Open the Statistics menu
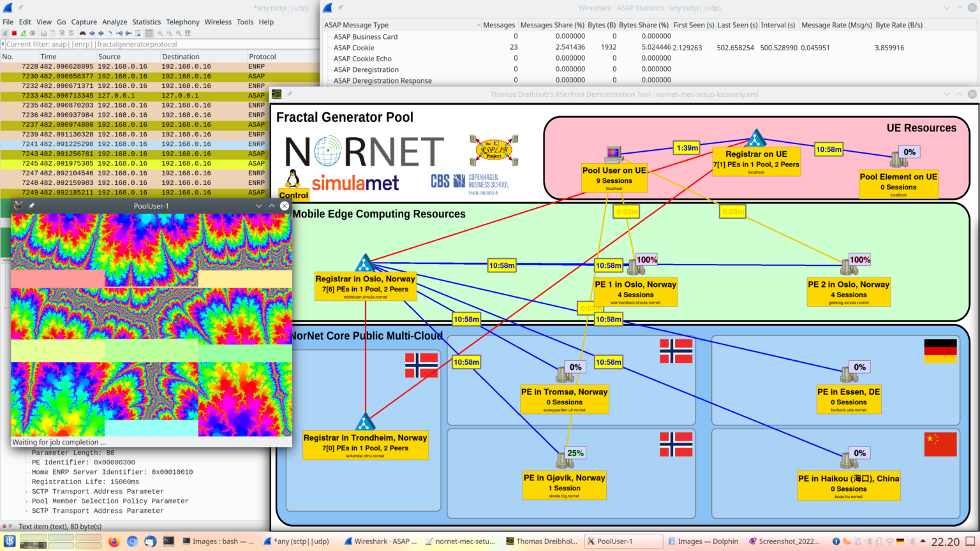 click(146, 22)
